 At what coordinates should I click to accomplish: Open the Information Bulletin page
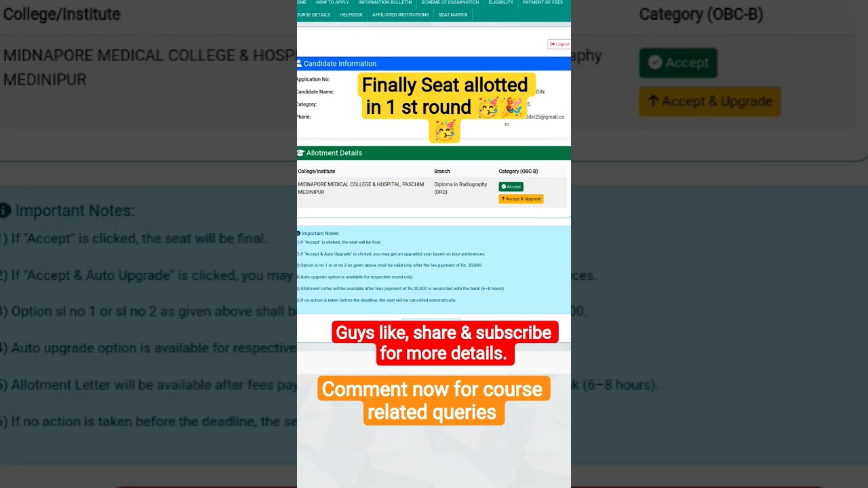coord(384,3)
